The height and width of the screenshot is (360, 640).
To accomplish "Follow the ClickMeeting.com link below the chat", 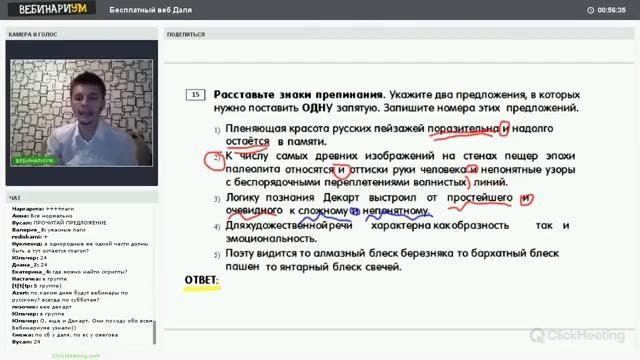I will (x=76, y=356).
